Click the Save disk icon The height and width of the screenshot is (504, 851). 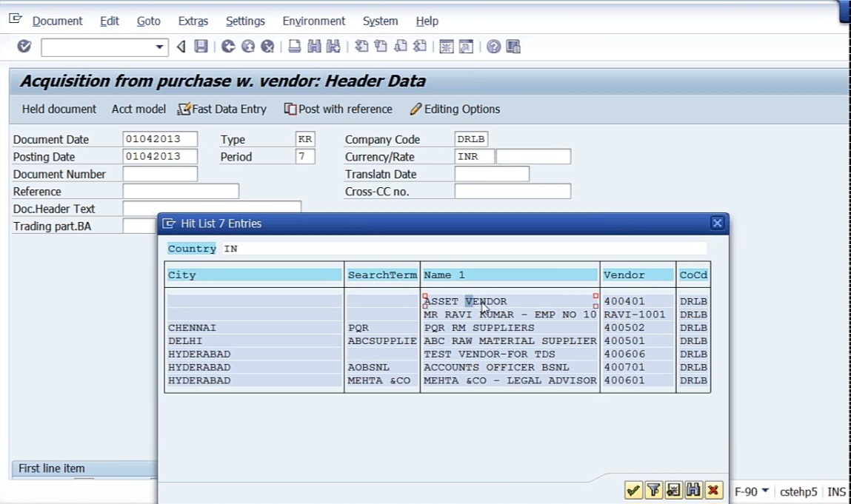201,47
